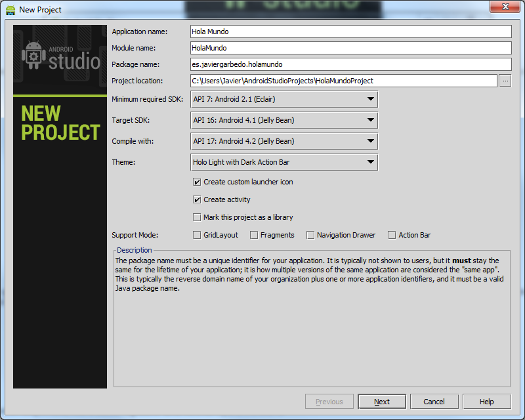The height and width of the screenshot is (420, 525).
Task: Enable GridLayout support mode
Action: click(197, 235)
